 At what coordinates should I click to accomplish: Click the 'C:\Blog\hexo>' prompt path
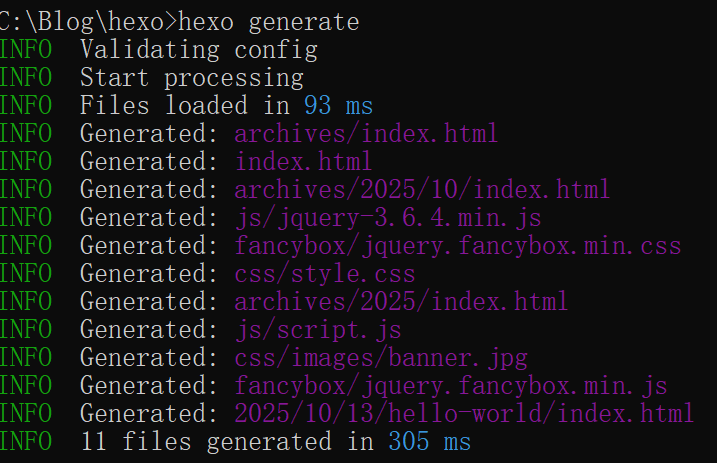pyautogui.click(x=89, y=23)
